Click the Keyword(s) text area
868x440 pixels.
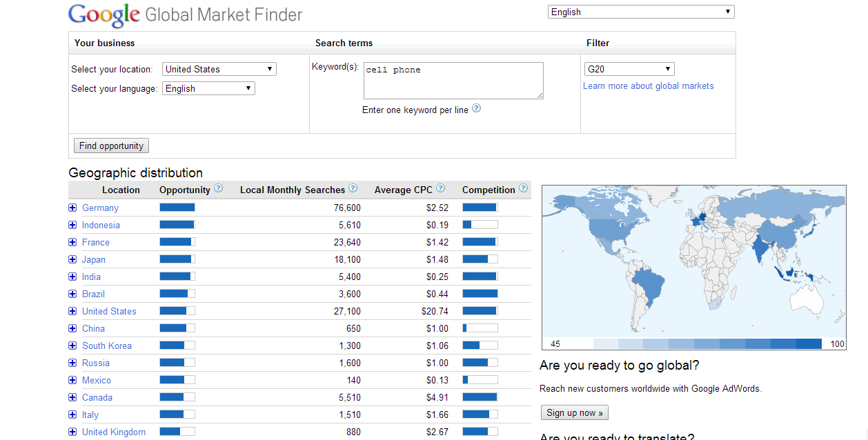pos(453,81)
